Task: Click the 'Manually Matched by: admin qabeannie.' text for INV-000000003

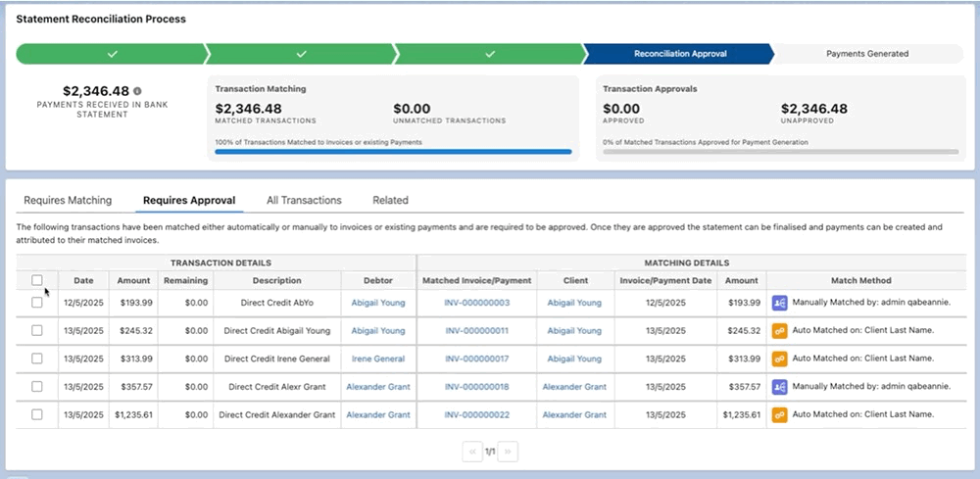Action: coord(871,303)
